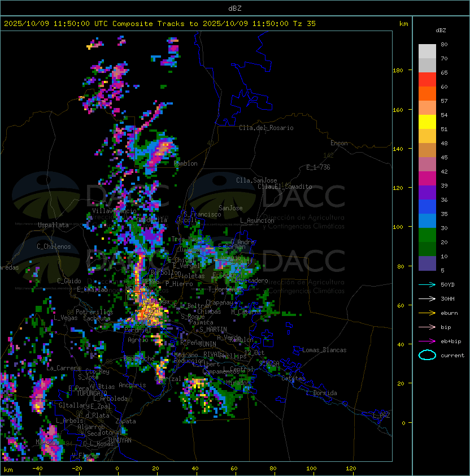Click the -40 km horizontal axis tick
Screen dimensions: 470x476
pyautogui.click(x=37, y=469)
